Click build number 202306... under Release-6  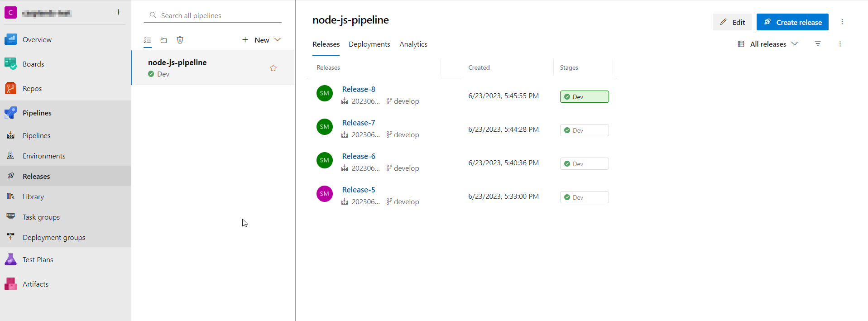pyautogui.click(x=366, y=168)
